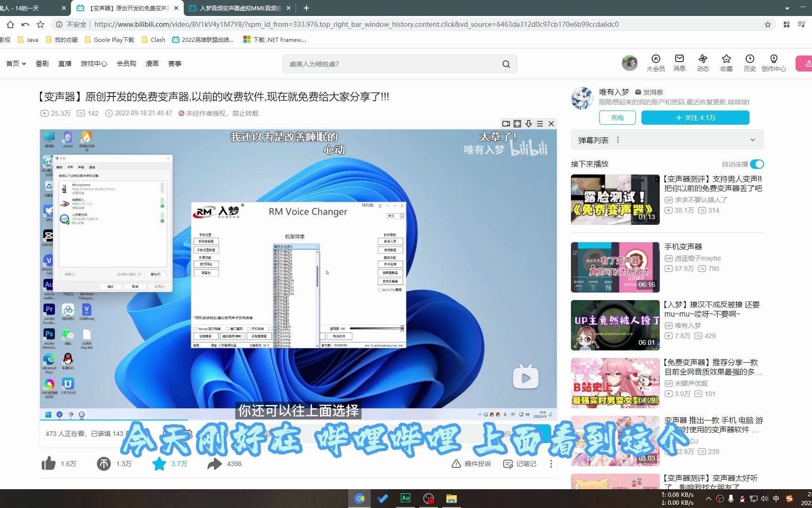The width and height of the screenshot is (812, 508).
Task: Open the Java bookmark folder
Action: pos(28,40)
